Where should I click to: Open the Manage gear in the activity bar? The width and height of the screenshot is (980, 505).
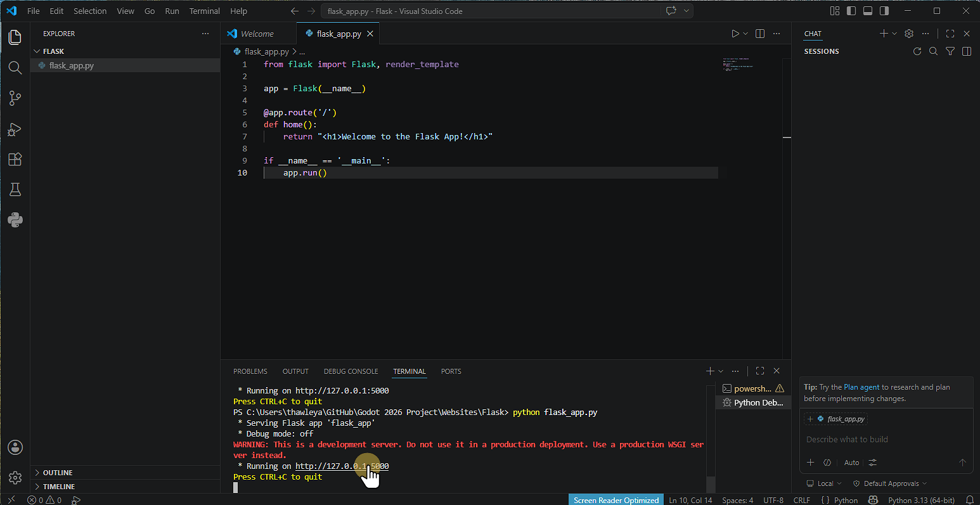tap(15, 477)
